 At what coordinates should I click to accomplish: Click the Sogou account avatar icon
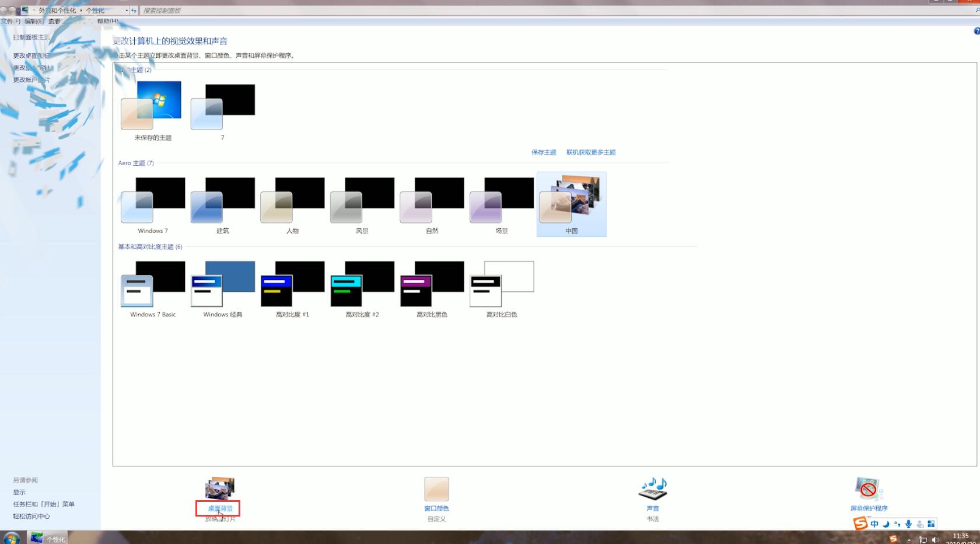[x=920, y=524]
